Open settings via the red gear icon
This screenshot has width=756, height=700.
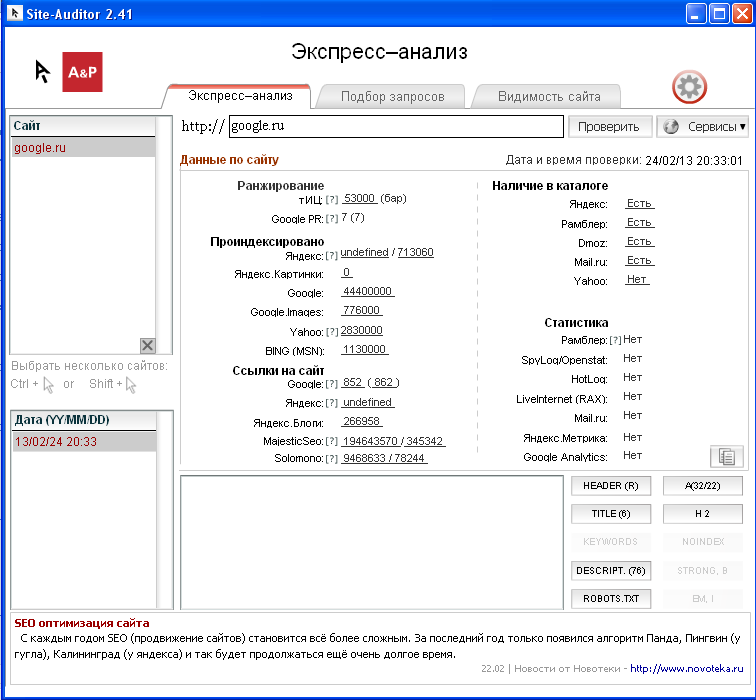click(x=689, y=87)
